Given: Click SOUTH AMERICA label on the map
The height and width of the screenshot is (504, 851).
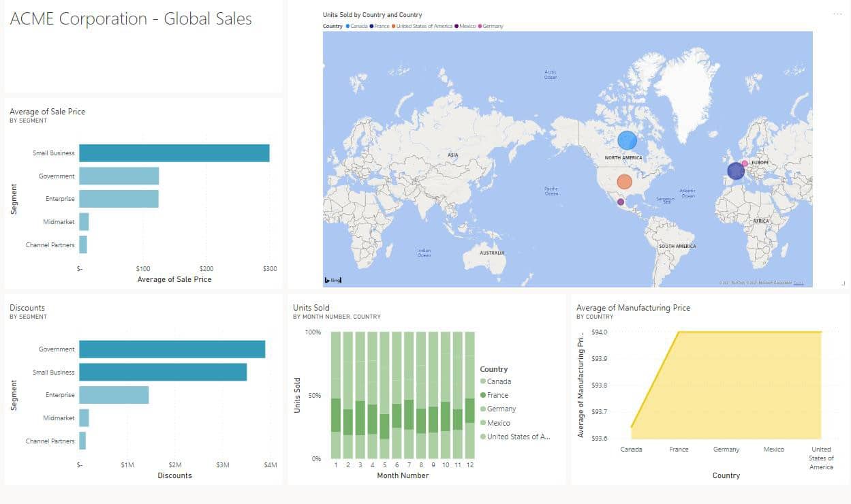Looking at the screenshot, I should click(x=677, y=246).
